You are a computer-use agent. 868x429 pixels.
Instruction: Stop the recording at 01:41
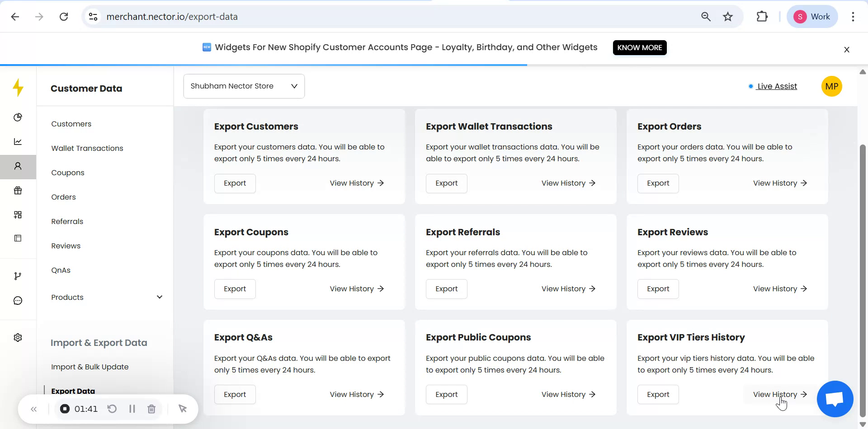65,409
